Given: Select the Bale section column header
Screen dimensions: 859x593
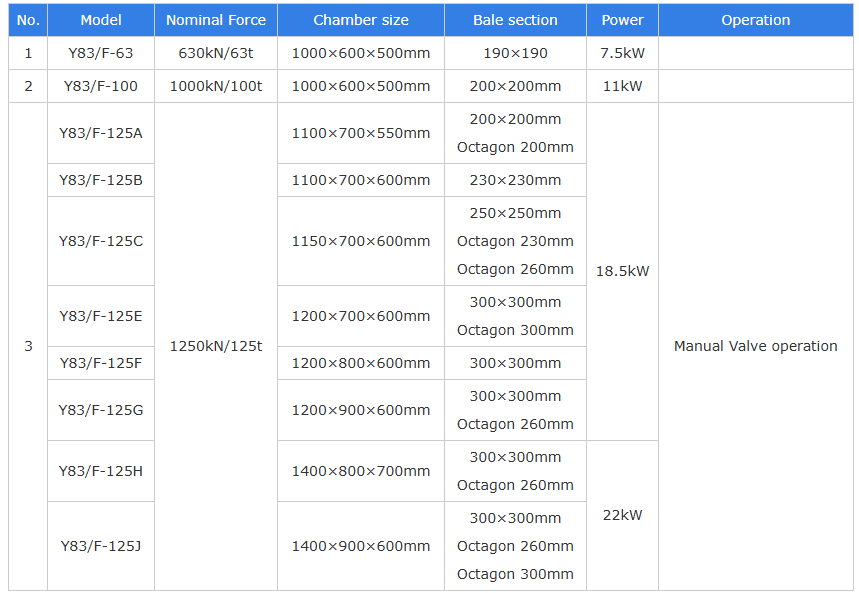Looking at the screenshot, I should [515, 20].
